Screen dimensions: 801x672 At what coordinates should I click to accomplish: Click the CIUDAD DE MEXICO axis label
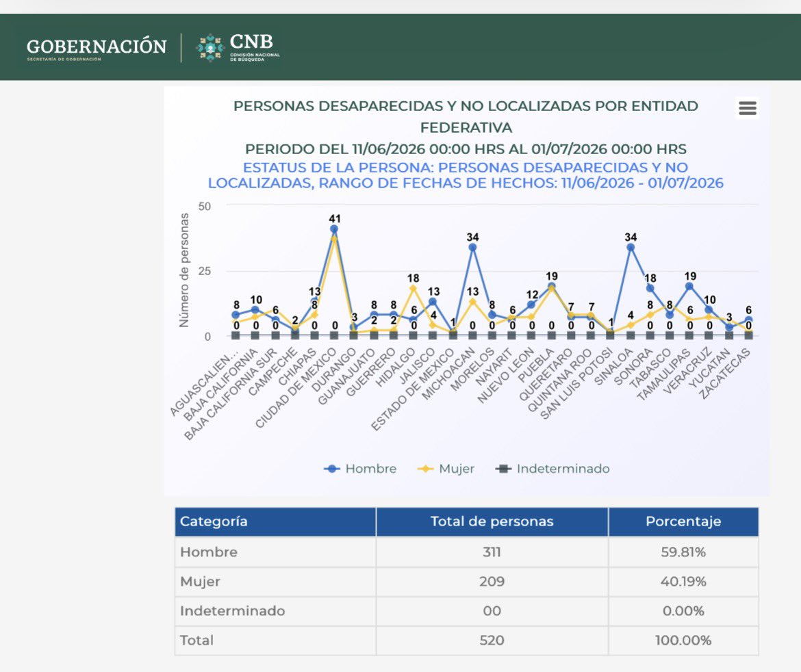click(296, 388)
